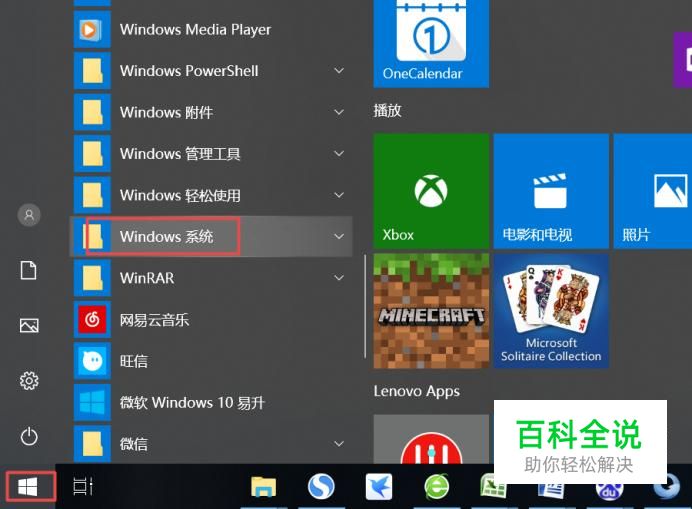Launch the Minecraft tile
The width and height of the screenshot is (692, 509).
point(431,311)
